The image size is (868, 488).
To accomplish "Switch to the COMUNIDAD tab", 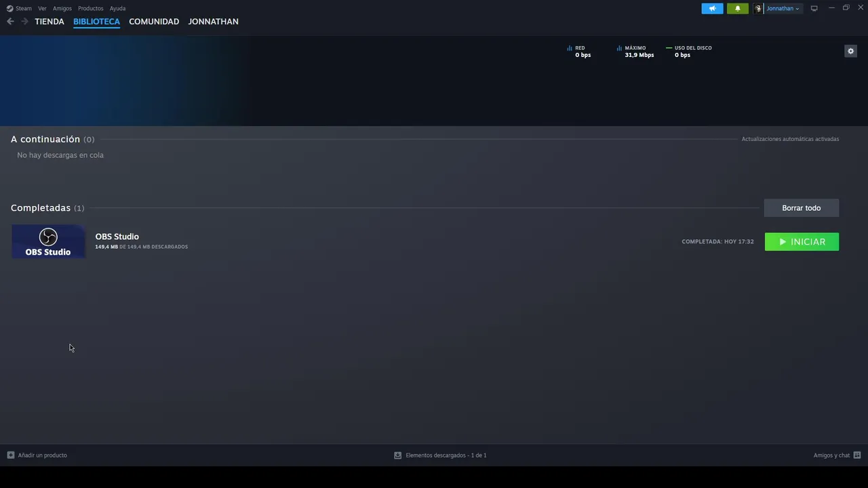I will tap(154, 22).
